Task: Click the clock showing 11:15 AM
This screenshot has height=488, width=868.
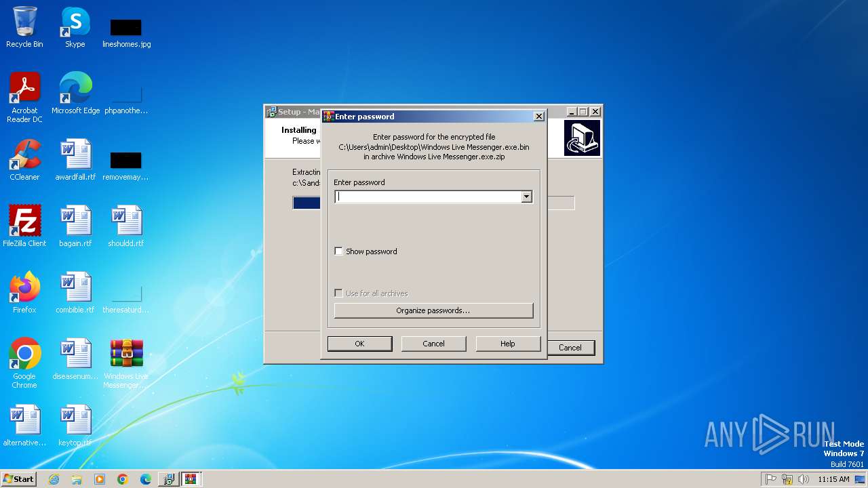Action: tap(833, 479)
